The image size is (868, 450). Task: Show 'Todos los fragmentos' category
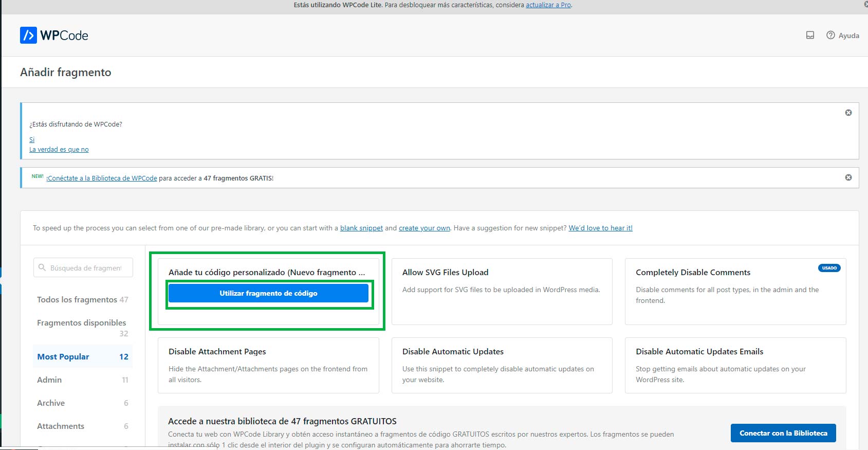pos(83,300)
